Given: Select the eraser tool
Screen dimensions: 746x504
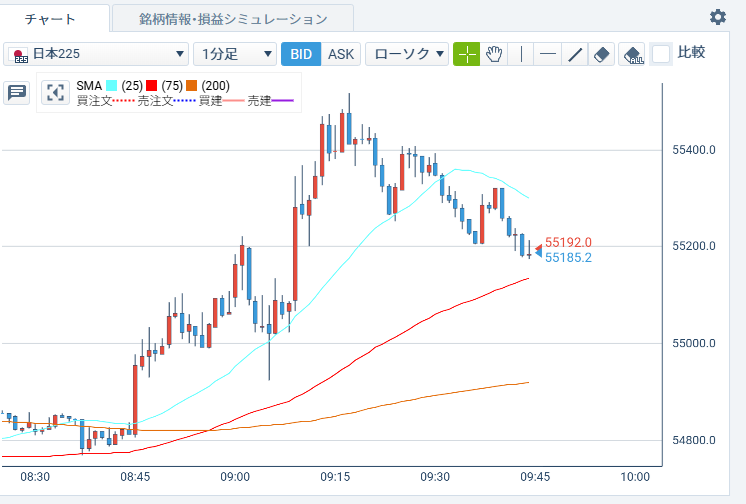Looking at the screenshot, I should [601, 54].
